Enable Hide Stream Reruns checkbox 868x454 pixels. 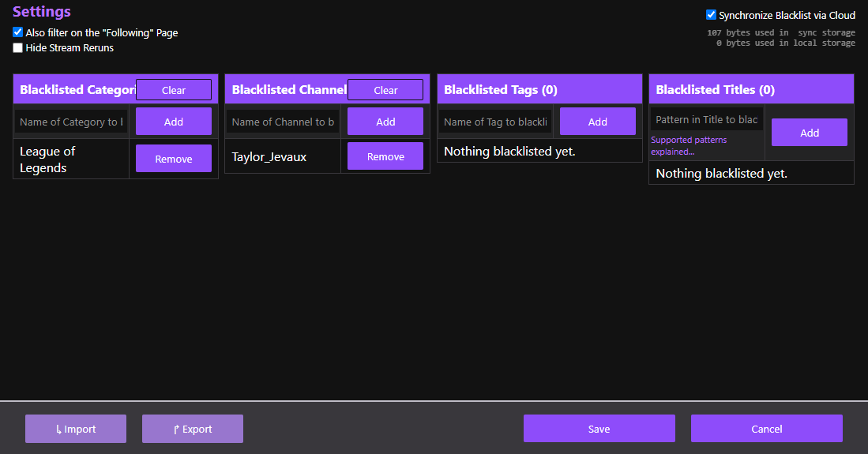(18, 48)
